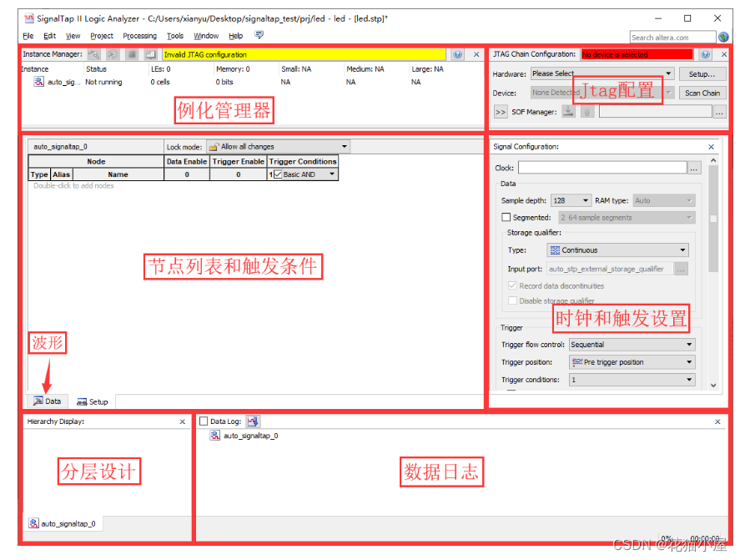Open JTAG Chain Configuration help icon
Image resolution: width=740 pixels, height=560 pixels.
pos(705,54)
